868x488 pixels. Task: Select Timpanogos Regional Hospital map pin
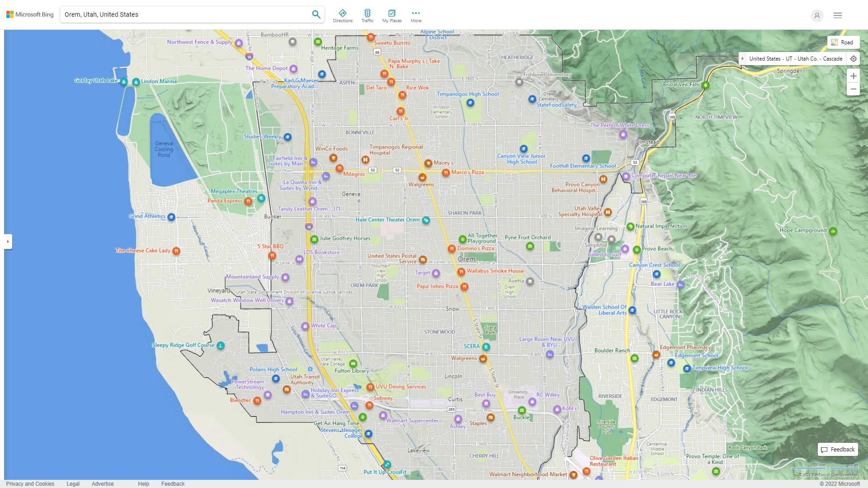365,160
